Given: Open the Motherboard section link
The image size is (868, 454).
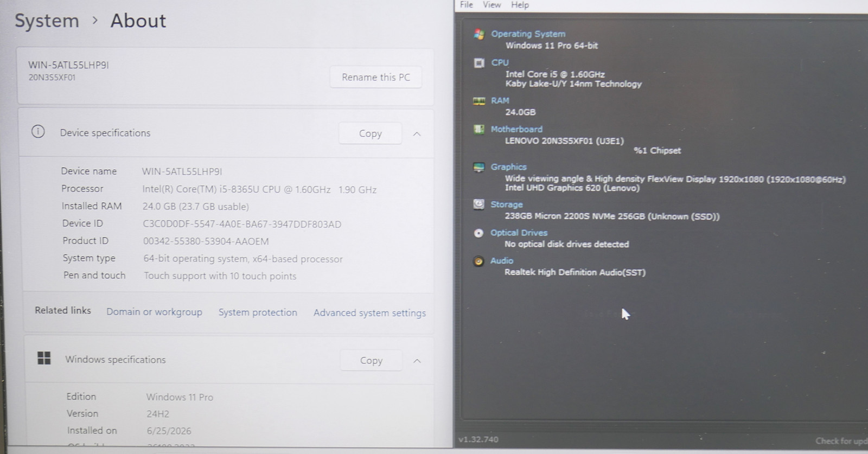Looking at the screenshot, I should (516, 129).
